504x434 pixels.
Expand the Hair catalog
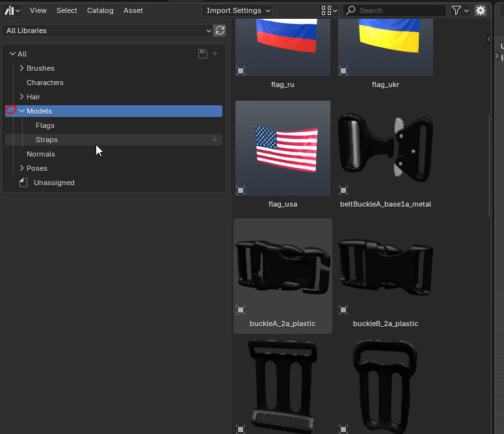[x=21, y=97]
